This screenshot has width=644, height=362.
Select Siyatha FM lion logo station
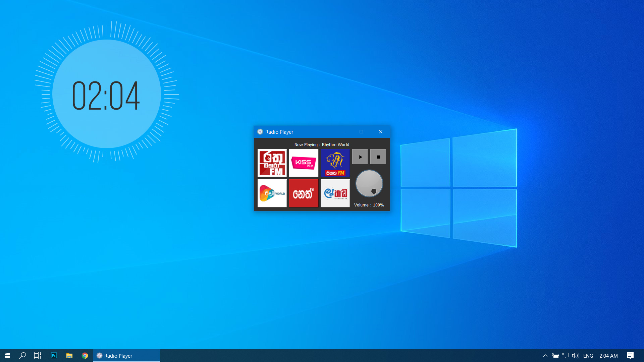[335, 163]
